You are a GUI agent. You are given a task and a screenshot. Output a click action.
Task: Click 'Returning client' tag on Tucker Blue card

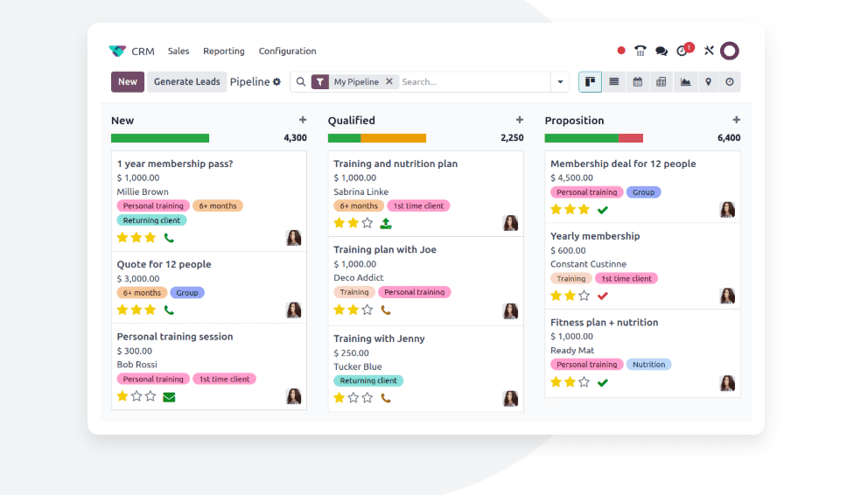[x=368, y=380]
